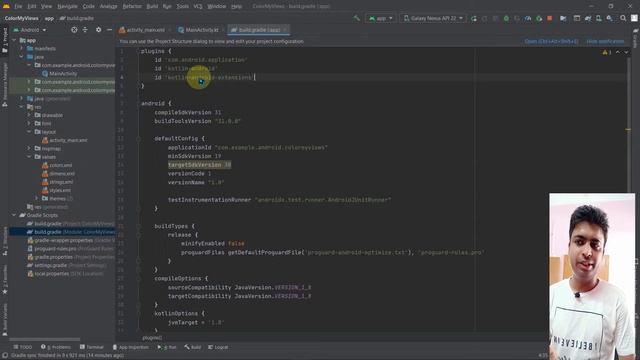Open the Run tool window button
Viewport: 640px width, 360px height.
coord(167,347)
